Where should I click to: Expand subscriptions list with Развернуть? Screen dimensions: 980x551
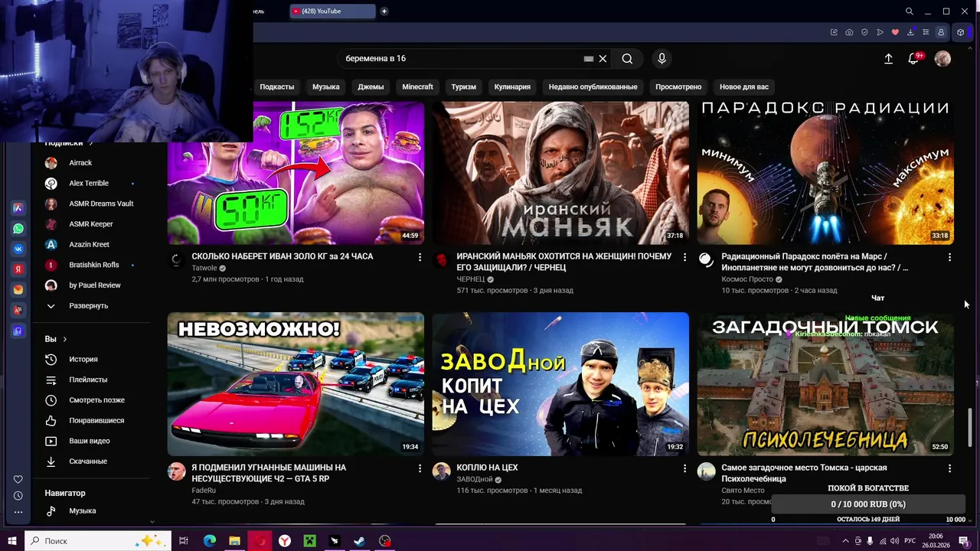coord(88,305)
